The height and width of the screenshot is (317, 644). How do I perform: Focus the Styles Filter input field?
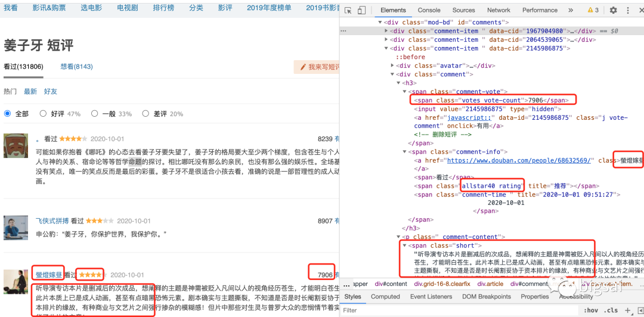click(460, 310)
